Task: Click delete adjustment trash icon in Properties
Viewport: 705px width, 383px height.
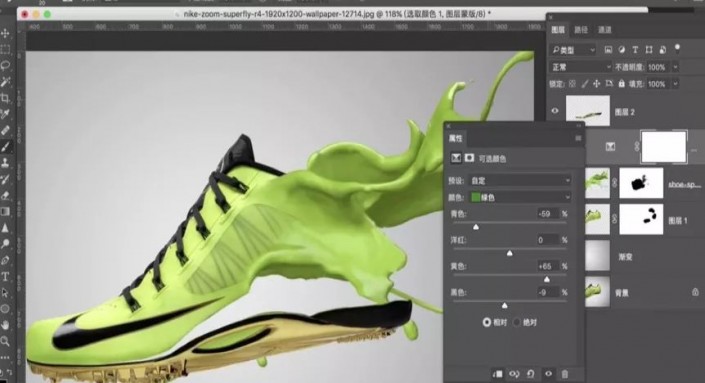Action: coord(565,374)
